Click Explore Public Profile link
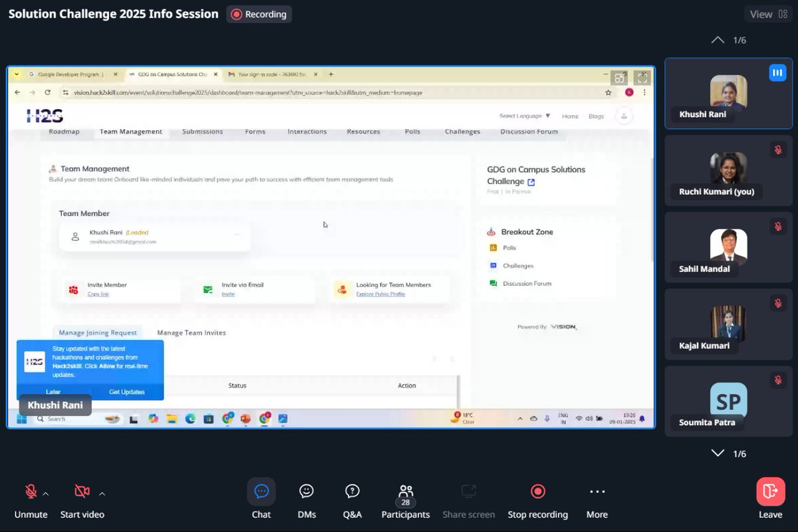 [380, 294]
